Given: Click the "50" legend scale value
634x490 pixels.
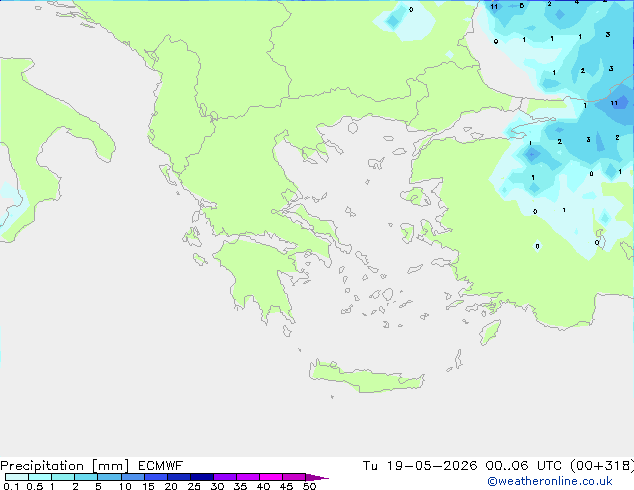Looking at the screenshot, I should (x=309, y=486).
